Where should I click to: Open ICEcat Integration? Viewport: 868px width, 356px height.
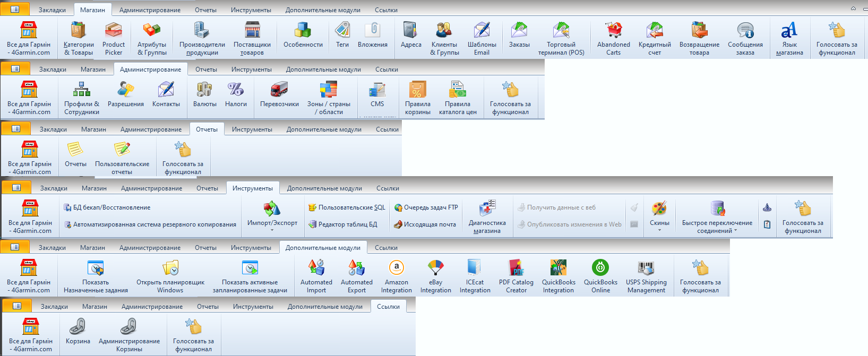[x=475, y=276]
